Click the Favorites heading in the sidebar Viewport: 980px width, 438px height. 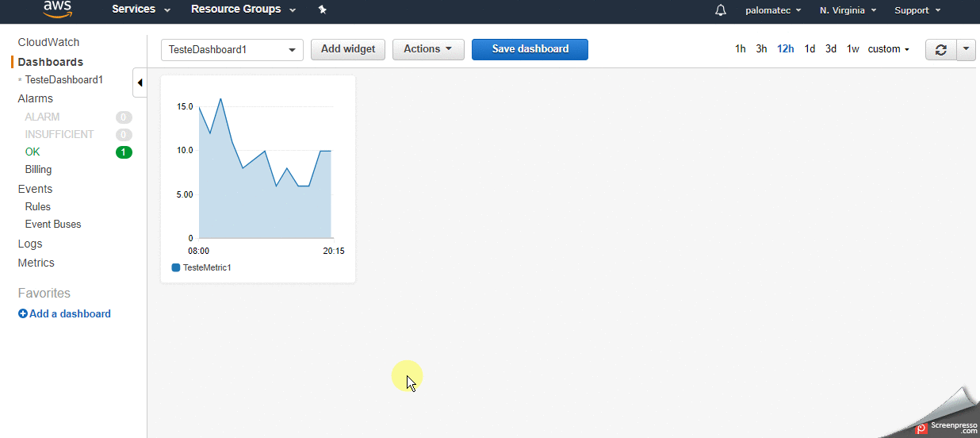pyautogui.click(x=44, y=294)
